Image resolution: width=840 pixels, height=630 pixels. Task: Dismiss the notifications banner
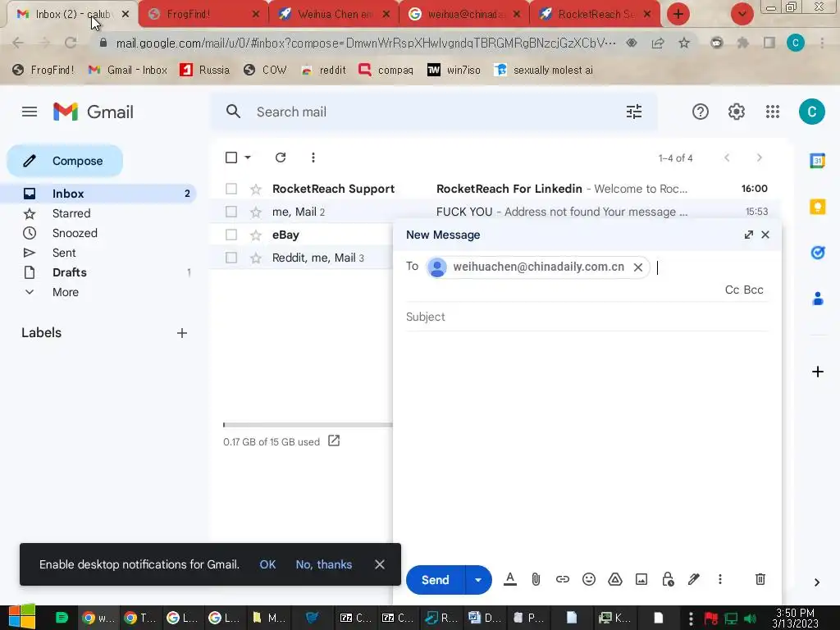380,564
